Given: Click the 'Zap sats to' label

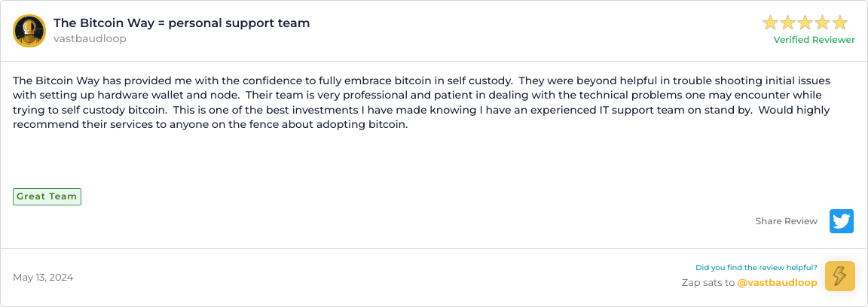Looking at the screenshot, I should (x=707, y=283).
